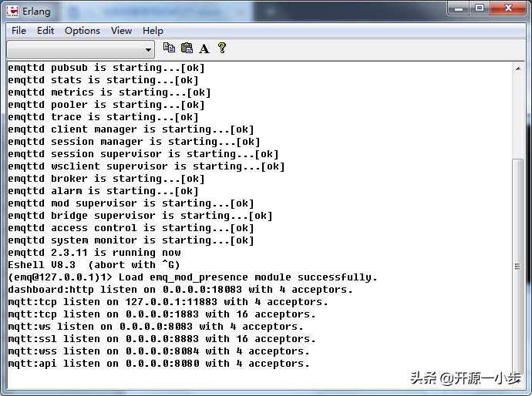This screenshot has width=532, height=396.
Task: Click the line 'emqttd stats is starting...[ok]'
Action: (103, 80)
